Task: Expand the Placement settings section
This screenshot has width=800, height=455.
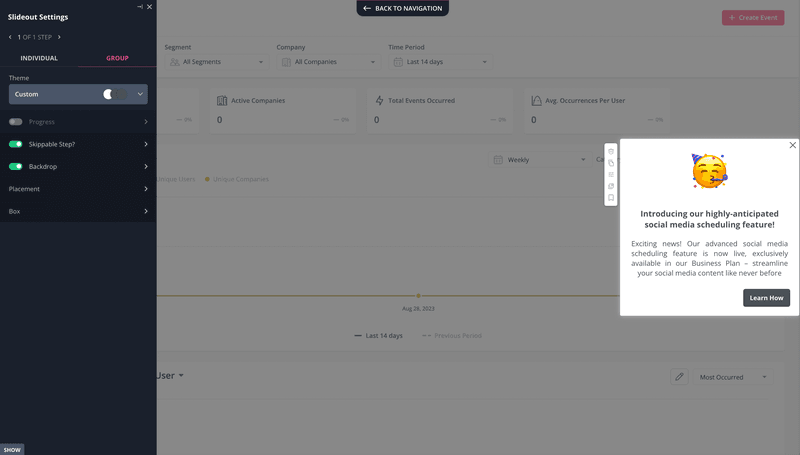Action: pyautogui.click(x=78, y=189)
